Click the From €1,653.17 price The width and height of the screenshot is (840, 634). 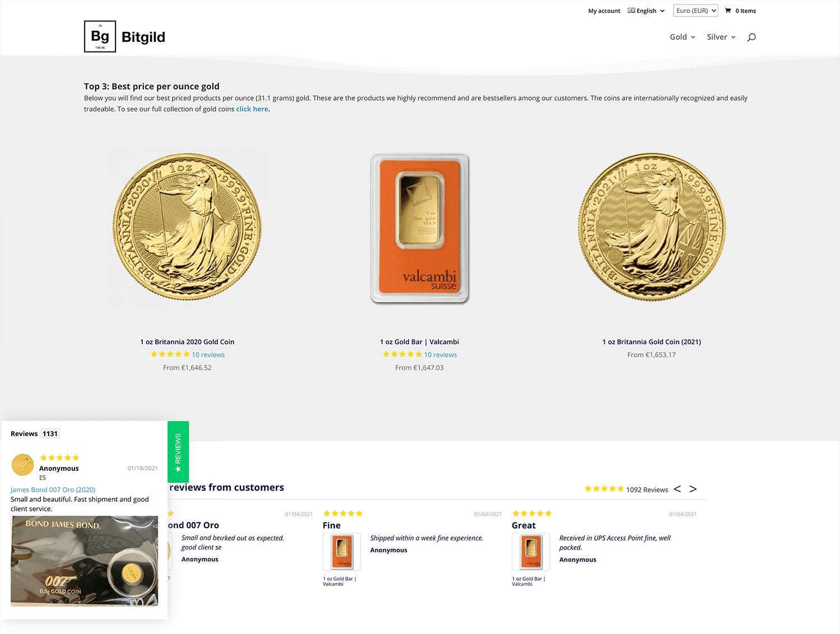[x=652, y=355]
